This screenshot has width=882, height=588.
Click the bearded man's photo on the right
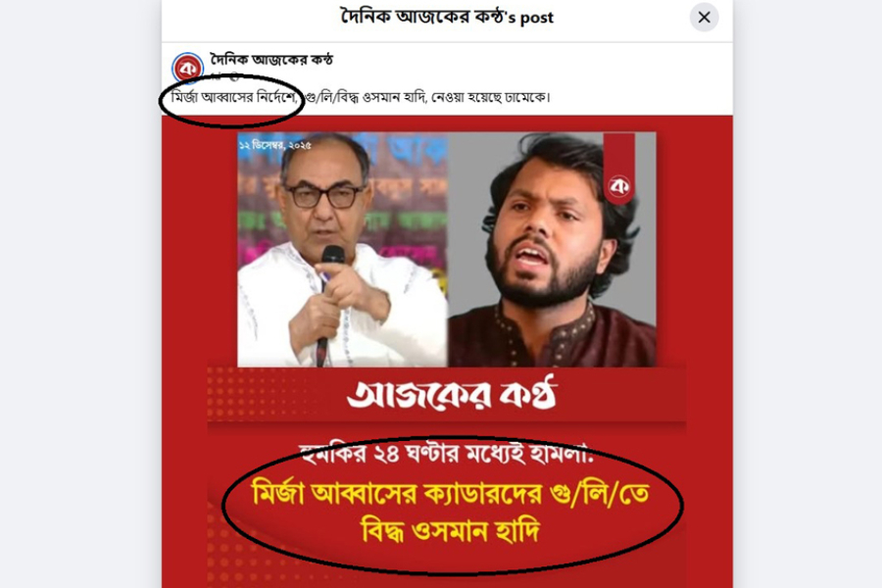click(x=552, y=250)
